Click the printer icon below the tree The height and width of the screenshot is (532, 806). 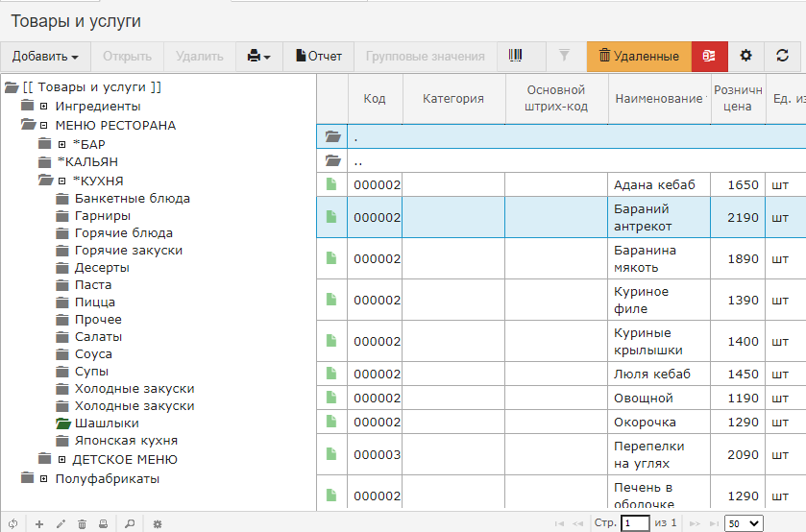point(103,523)
